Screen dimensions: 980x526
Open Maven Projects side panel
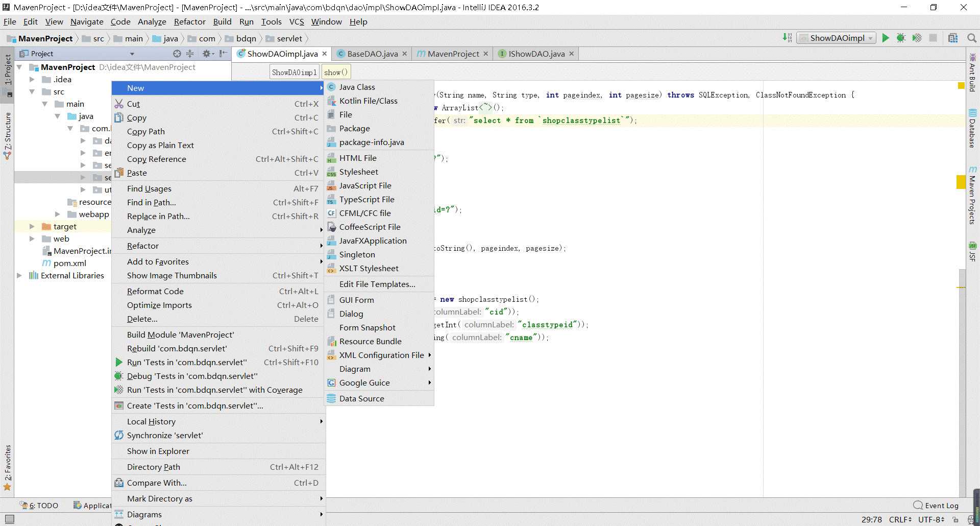click(972, 195)
